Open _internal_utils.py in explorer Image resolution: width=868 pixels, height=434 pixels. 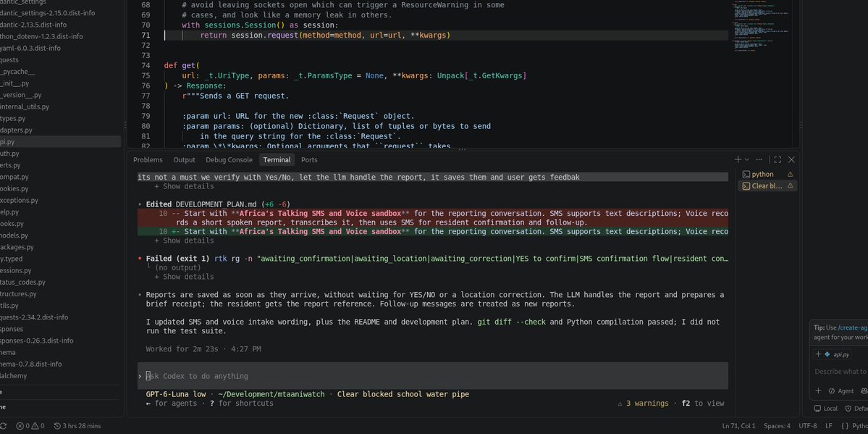[25, 107]
